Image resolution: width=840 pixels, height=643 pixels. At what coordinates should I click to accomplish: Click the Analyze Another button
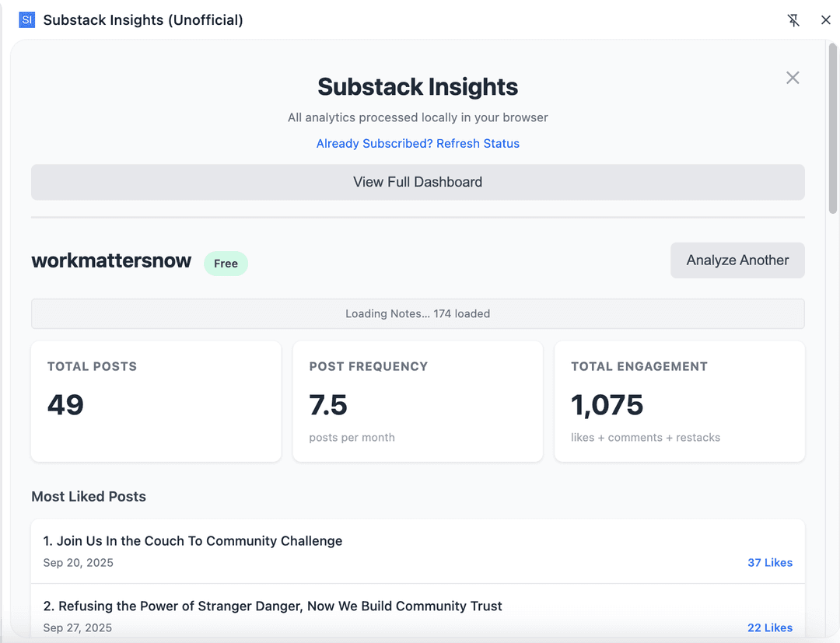point(737,260)
